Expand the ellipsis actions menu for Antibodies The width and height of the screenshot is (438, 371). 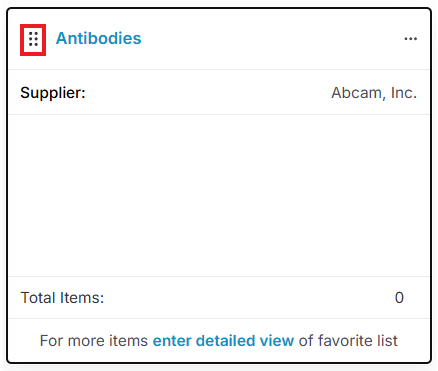tap(410, 39)
